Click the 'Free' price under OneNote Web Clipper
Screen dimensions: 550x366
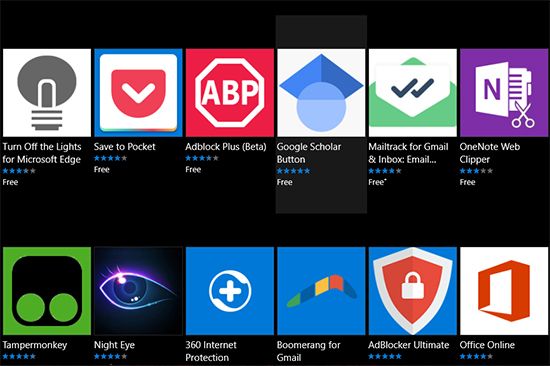(x=468, y=182)
